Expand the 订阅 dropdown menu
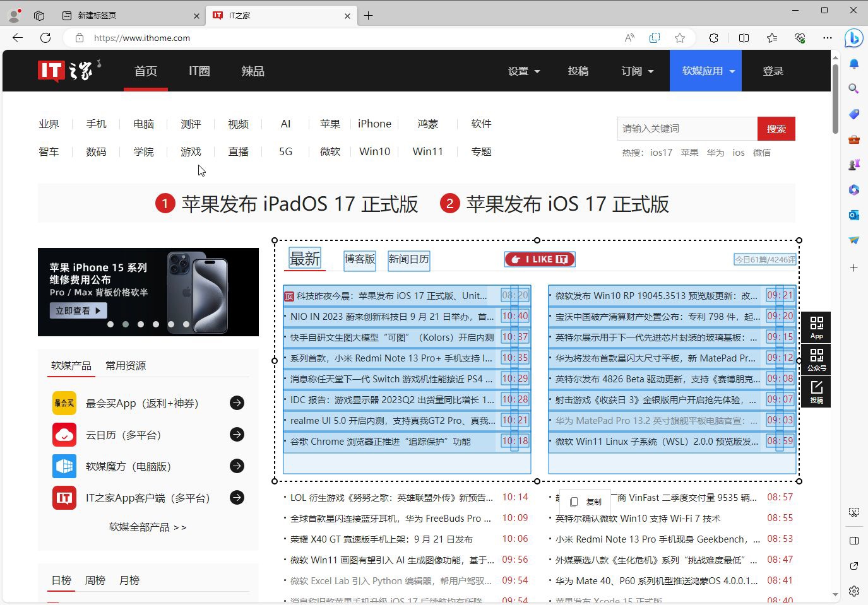This screenshot has height=605, width=868. click(637, 71)
